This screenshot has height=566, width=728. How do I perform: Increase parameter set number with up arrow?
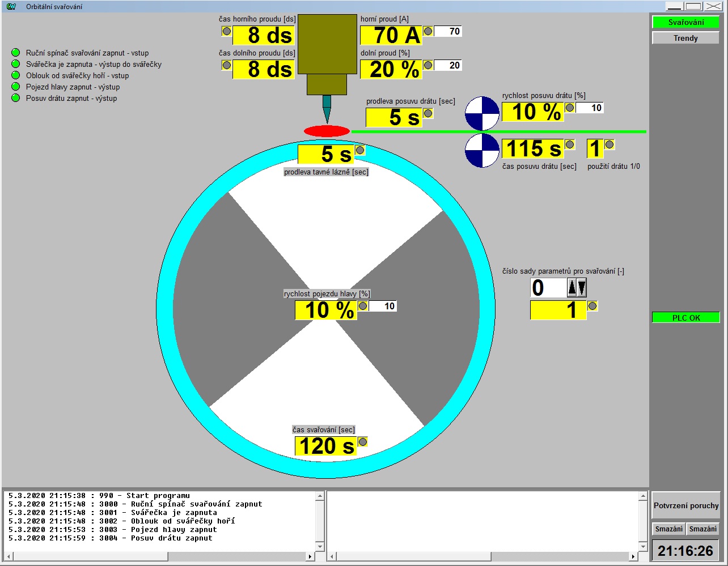572,288
